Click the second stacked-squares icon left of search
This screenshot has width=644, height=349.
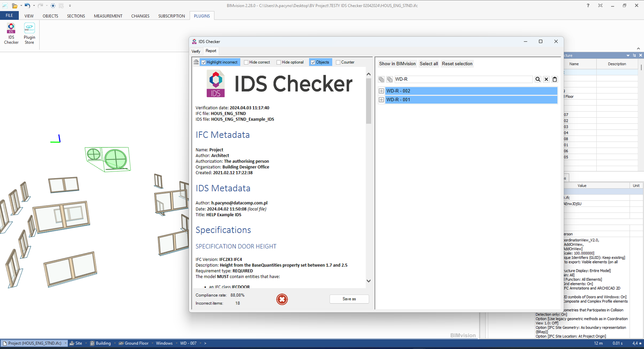(389, 79)
